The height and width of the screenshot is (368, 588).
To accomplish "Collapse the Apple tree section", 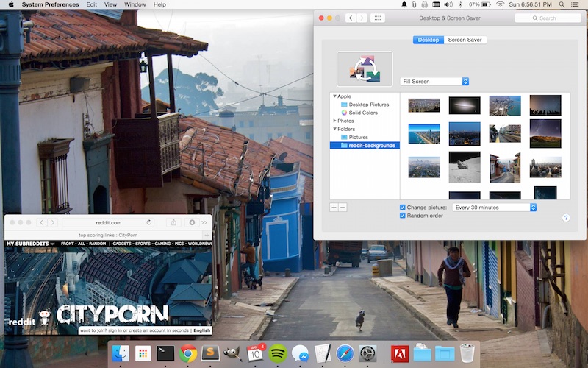I will 334,96.
